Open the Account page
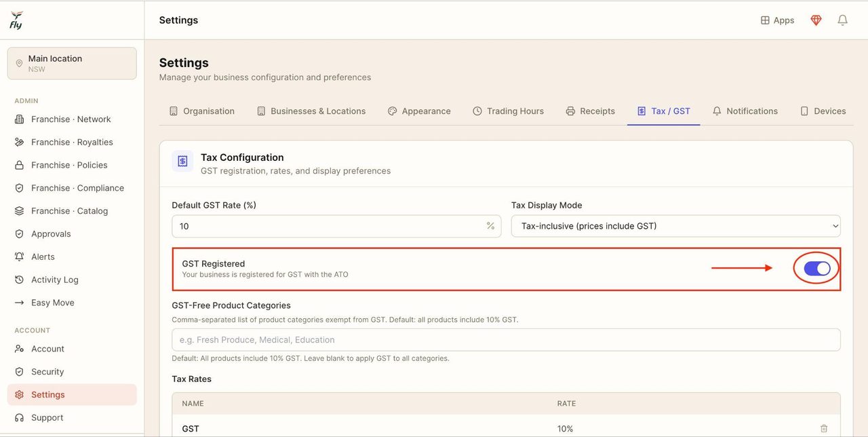Image resolution: width=868 pixels, height=437 pixels. [72, 349]
